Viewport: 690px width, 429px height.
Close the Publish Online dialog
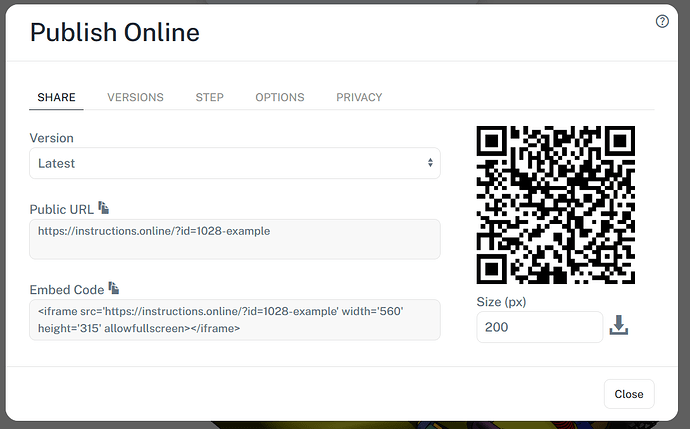[629, 394]
